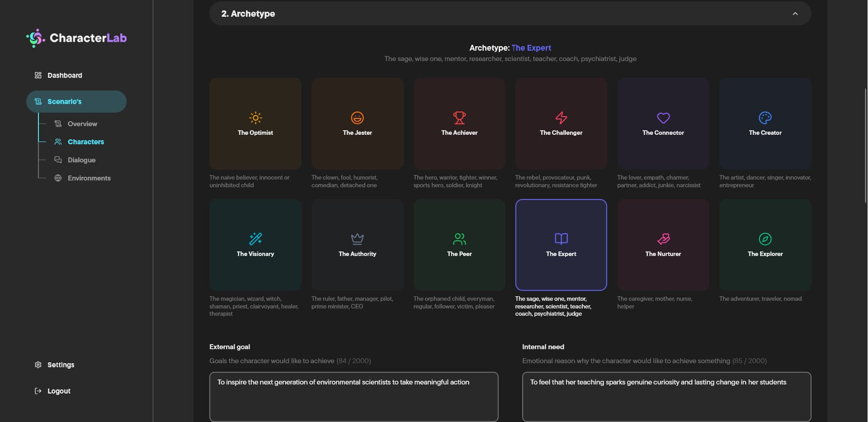Click the CharacterLab logo icon
Image resolution: width=868 pixels, height=422 pixels.
point(35,38)
